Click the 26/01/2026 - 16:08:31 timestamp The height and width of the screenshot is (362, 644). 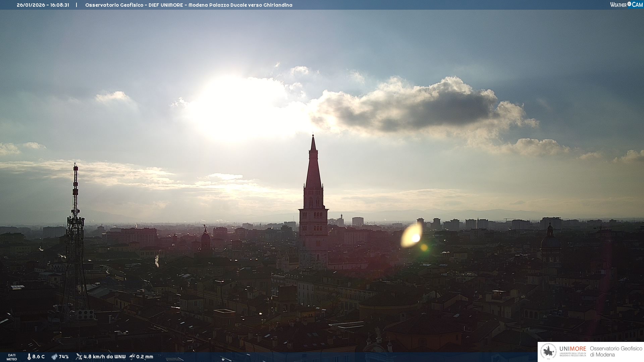click(43, 5)
